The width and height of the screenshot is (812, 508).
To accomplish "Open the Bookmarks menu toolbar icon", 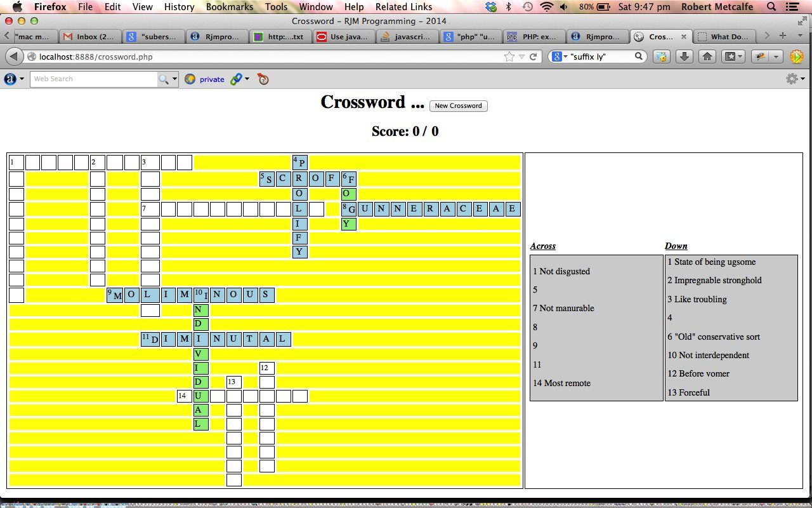I will coord(733,57).
